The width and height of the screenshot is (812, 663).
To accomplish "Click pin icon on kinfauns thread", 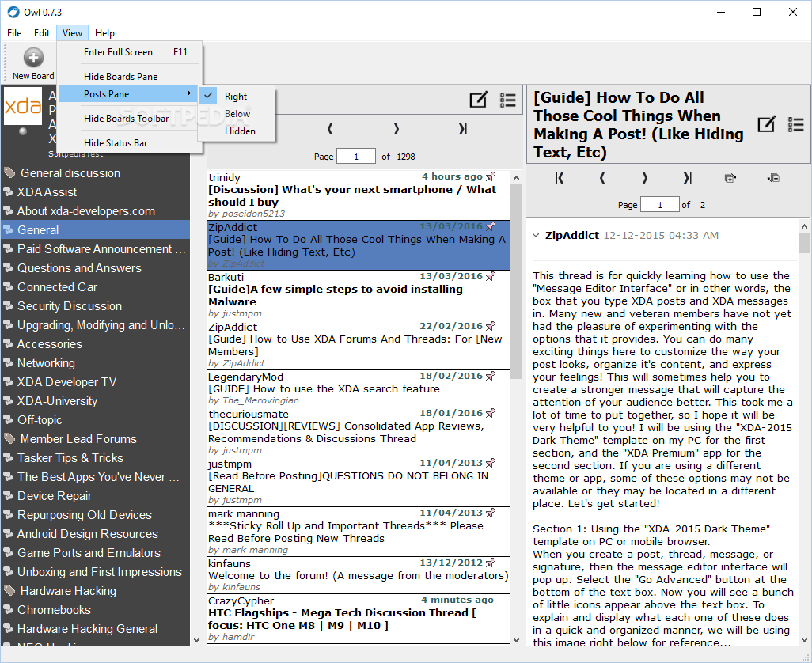I will click(491, 562).
